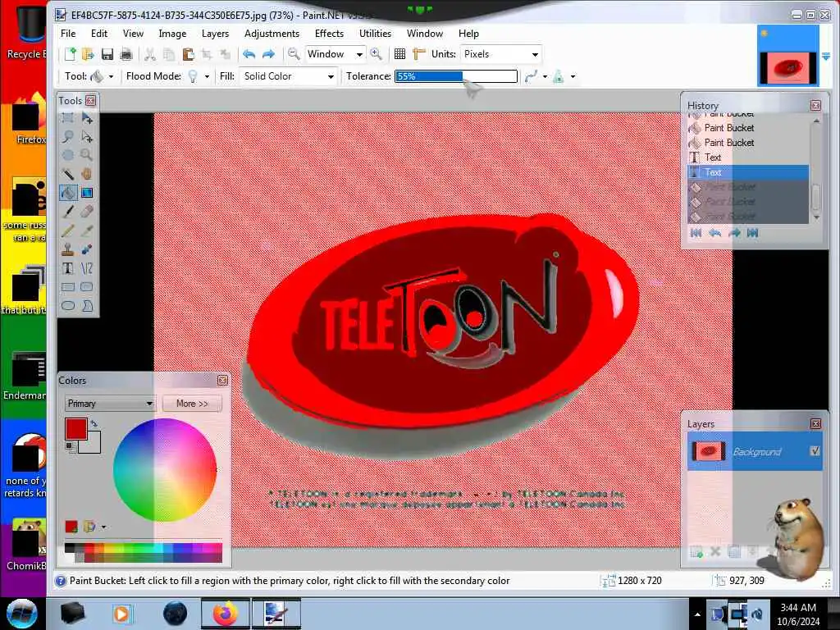Click History rewind to start button

click(696, 233)
